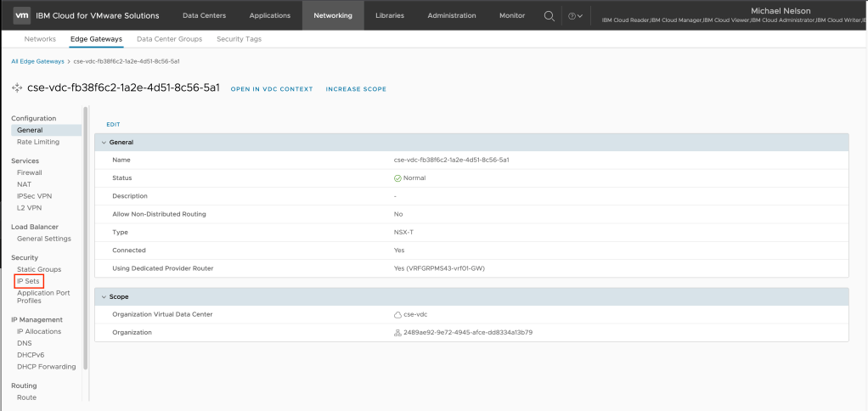The image size is (868, 411).
Task: Select IP Sets in the sidebar
Action: point(29,281)
